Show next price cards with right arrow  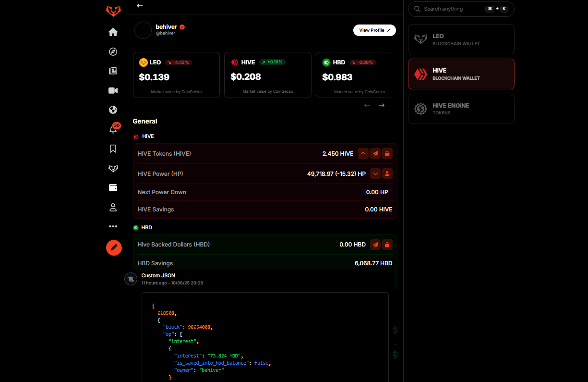pos(382,105)
